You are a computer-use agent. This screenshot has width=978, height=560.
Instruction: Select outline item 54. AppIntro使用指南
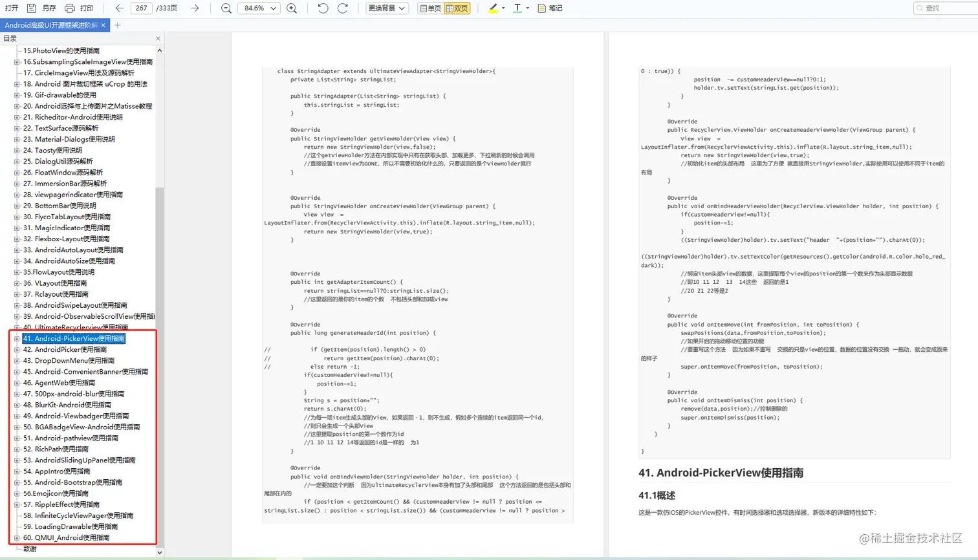56,471
